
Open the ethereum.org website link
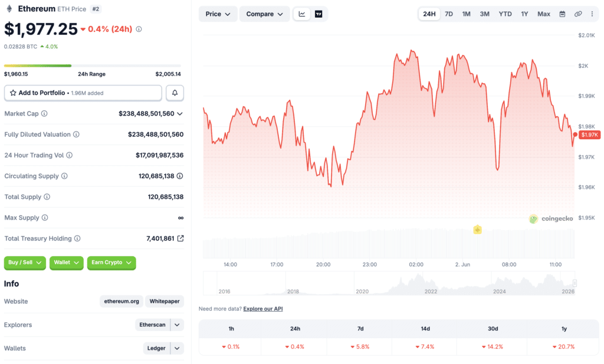(x=122, y=301)
